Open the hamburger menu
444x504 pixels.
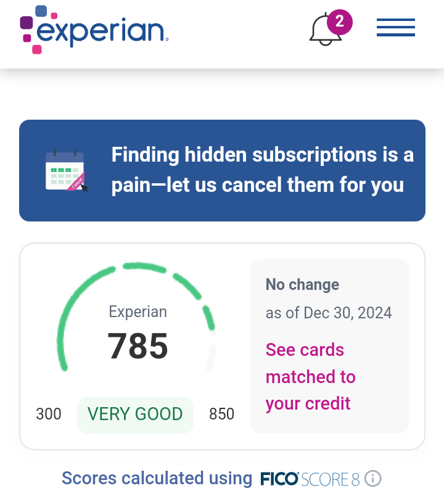(395, 28)
